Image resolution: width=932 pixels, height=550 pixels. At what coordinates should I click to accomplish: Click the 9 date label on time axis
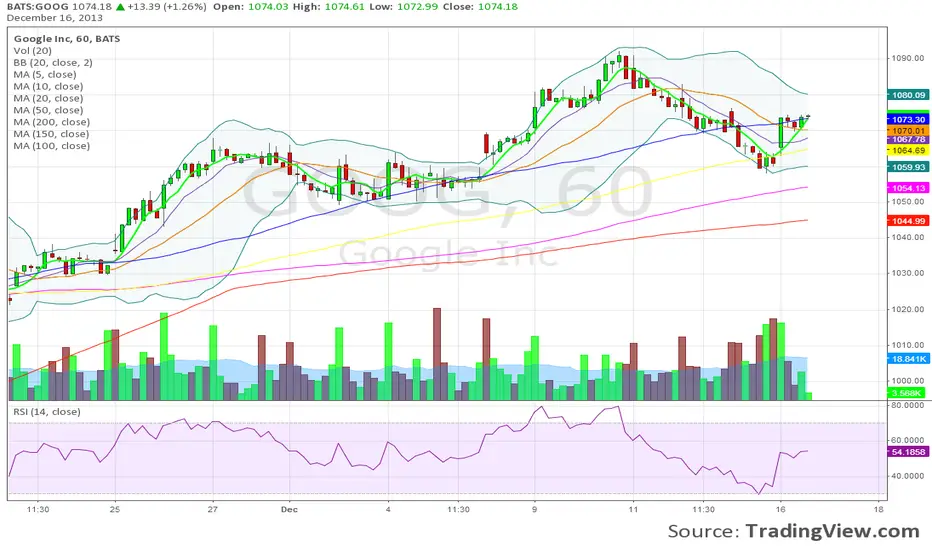tap(534, 510)
